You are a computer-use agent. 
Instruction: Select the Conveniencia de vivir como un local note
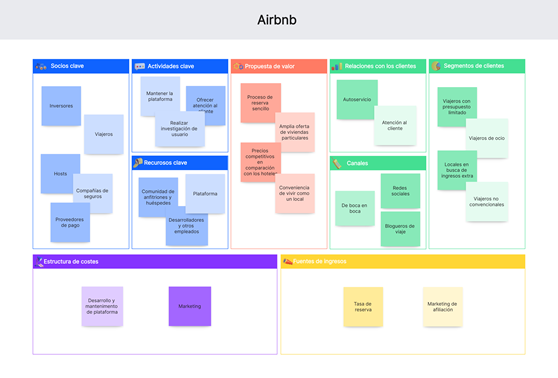pyautogui.click(x=295, y=194)
